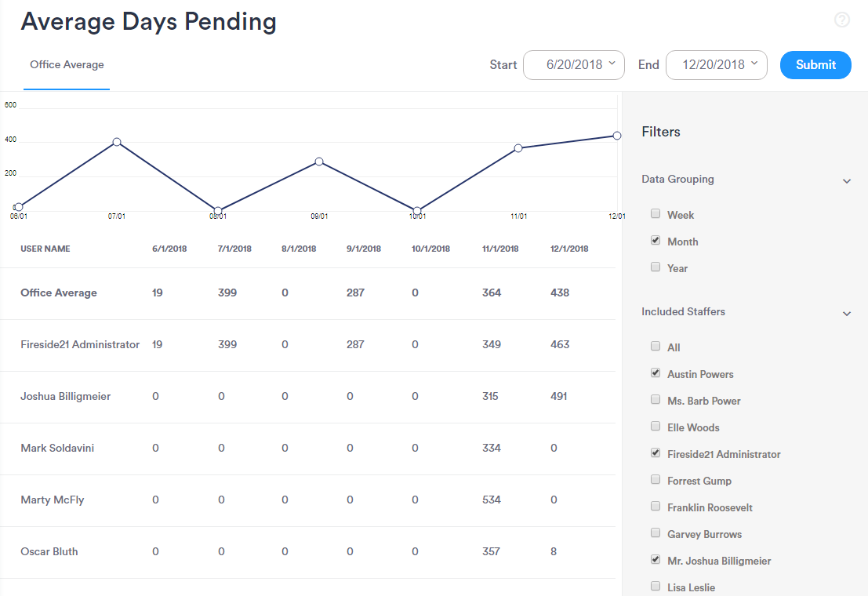Screen dimensions: 868x596
Task: Check the Franklin Roosevelt checkbox
Action: coord(655,506)
